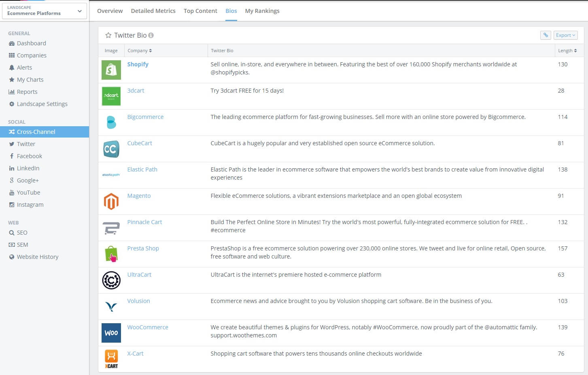
Task: Click the Pinnacle Cart logo image
Action: tap(111, 228)
